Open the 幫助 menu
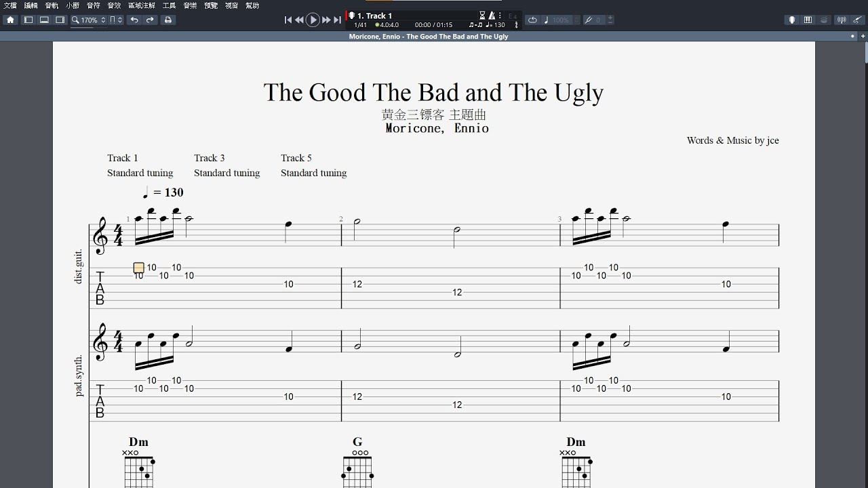 pyautogui.click(x=252, y=5)
